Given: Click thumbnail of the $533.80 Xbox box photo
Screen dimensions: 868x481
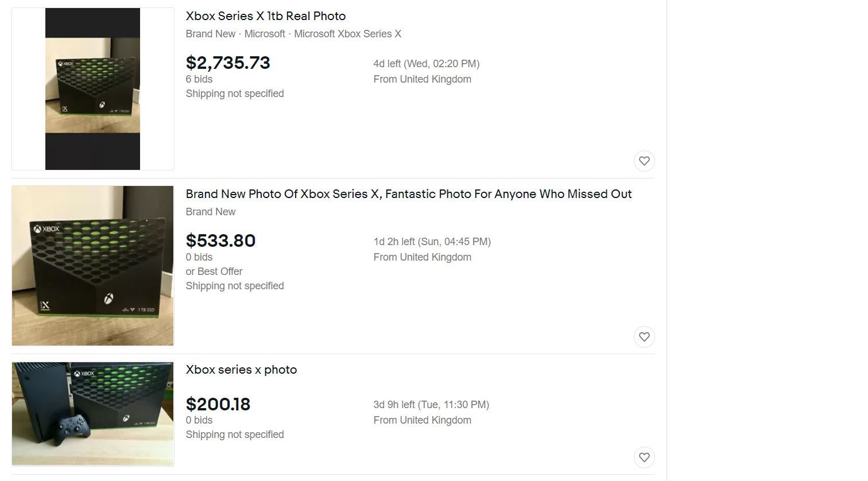Looking at the screenshot, I should pyautogui.click(x=92, y=266).
